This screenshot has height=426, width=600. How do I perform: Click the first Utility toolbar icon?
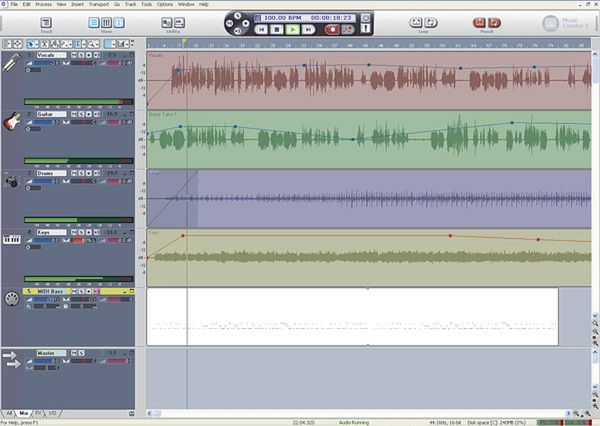click(x=166, y=23)
